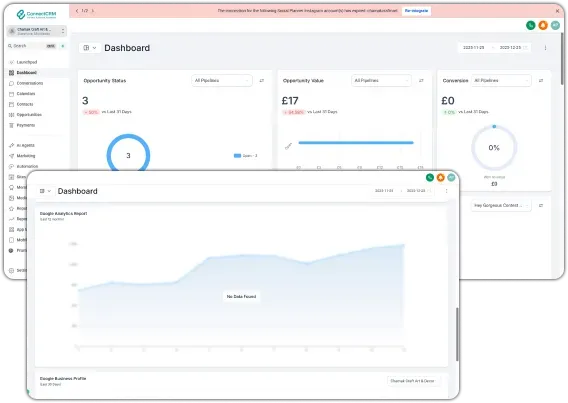Click the back window vertical scrollbar
Screen dimensions: 568x403
click(x=562, y=58)
